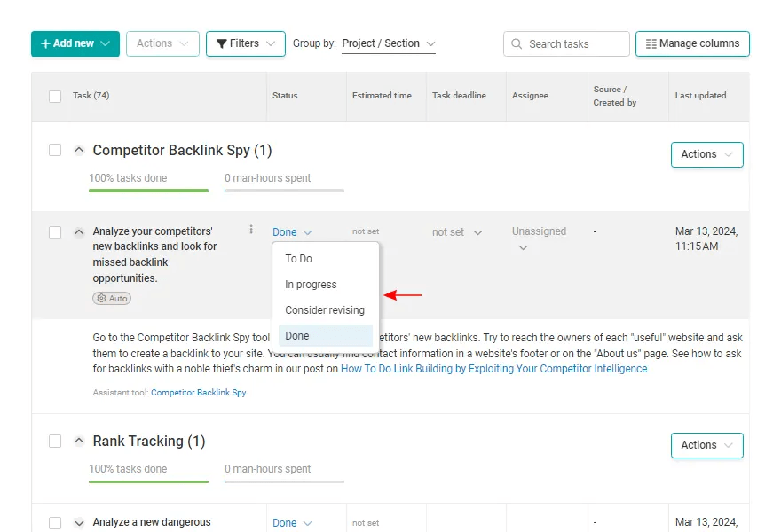The width and height of the screenshot is (781, 532).
Task: Collapse the Competitor Backlink Spy section
Action: pyautogui.click(x=79, y=150)
